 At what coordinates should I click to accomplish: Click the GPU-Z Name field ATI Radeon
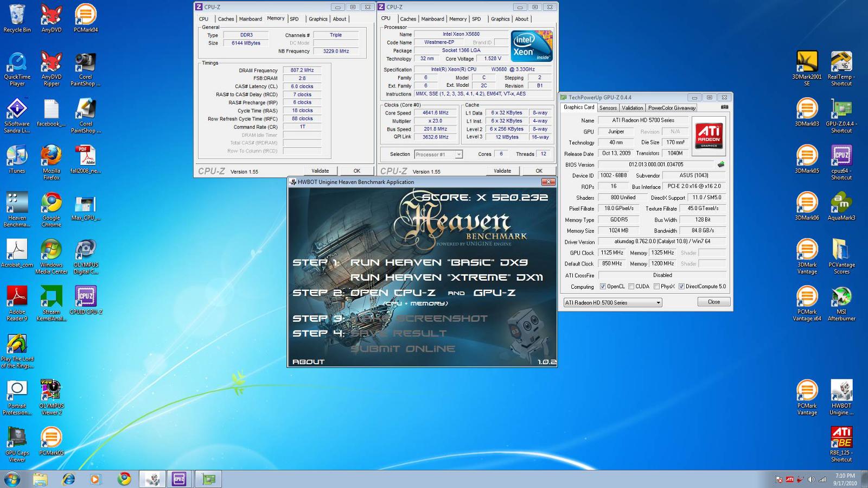pyautogui.click(x=643, y=121)
